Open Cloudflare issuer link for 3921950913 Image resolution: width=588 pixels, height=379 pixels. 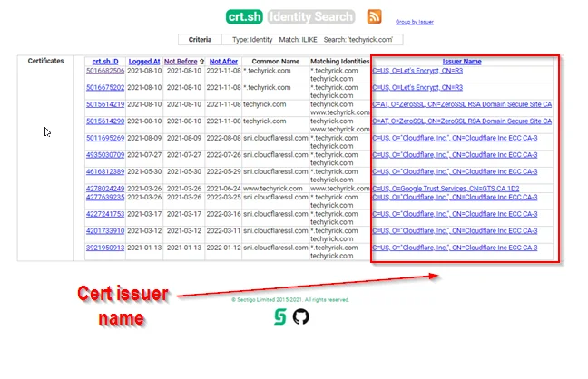click(455, 248)
